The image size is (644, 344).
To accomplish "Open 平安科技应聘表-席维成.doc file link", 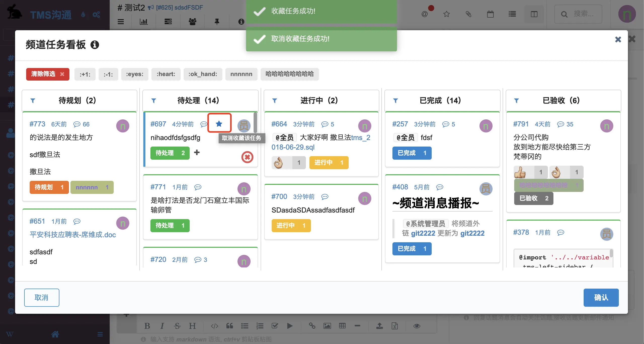I will [x=73, y=235].
